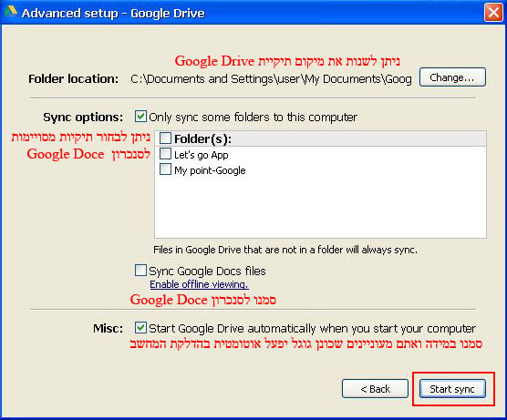This screenshot has width=507, height=420.
Task: Click the Advanced setup - Google Drive title text
Action: [113, 14]
